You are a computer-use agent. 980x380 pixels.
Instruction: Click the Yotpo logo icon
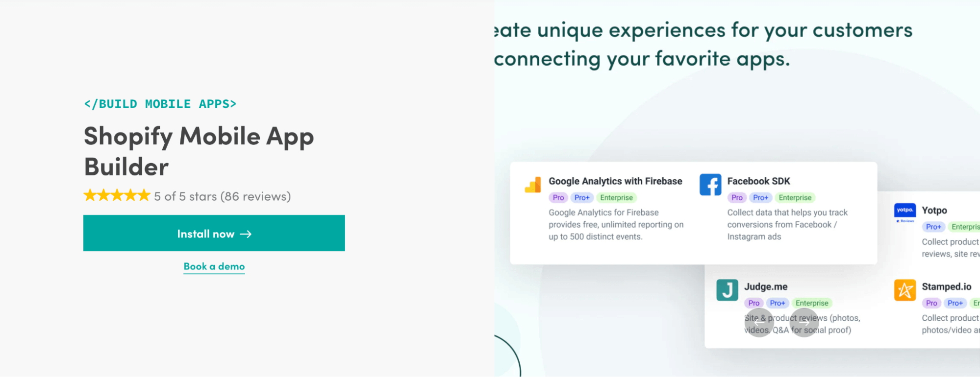pyautogui.click(x=905, y=213)
